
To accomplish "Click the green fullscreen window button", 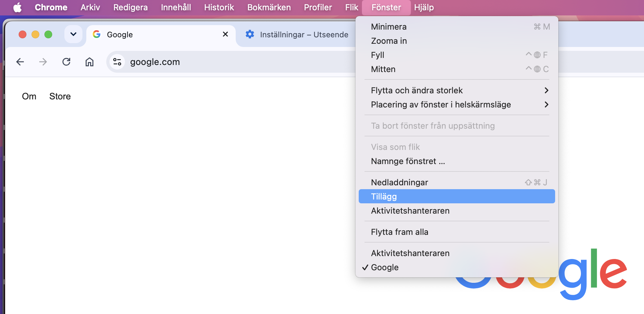I will tap(48, 34).
